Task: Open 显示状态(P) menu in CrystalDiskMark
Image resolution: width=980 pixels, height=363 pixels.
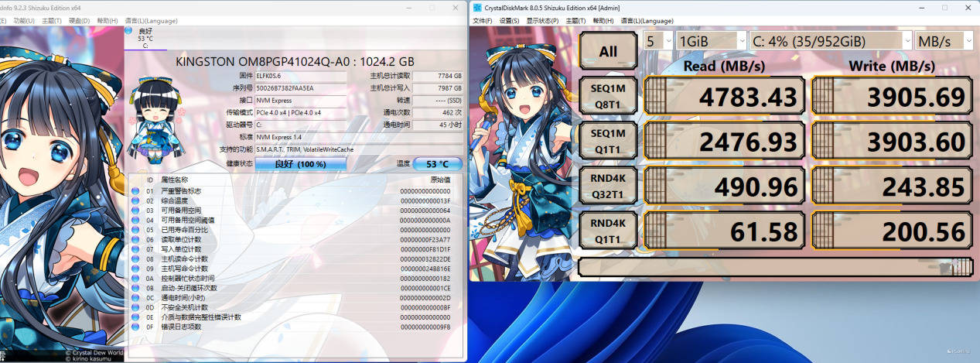Action: [543, 20]
